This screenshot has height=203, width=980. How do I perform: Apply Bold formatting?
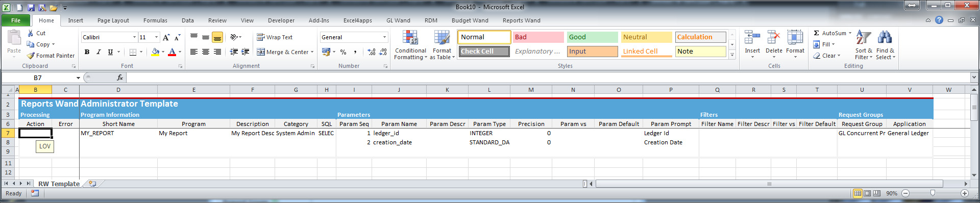click(x=87, y=52)
